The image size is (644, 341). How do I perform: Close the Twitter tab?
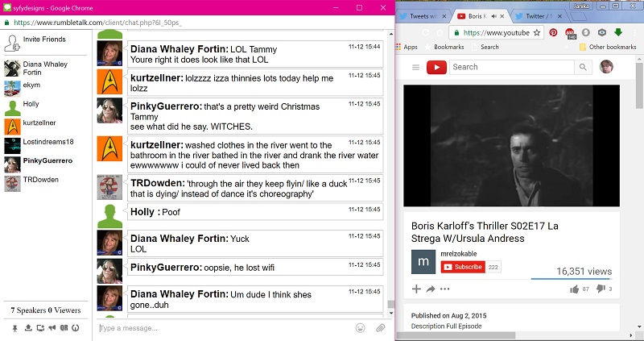click(560, 16)
